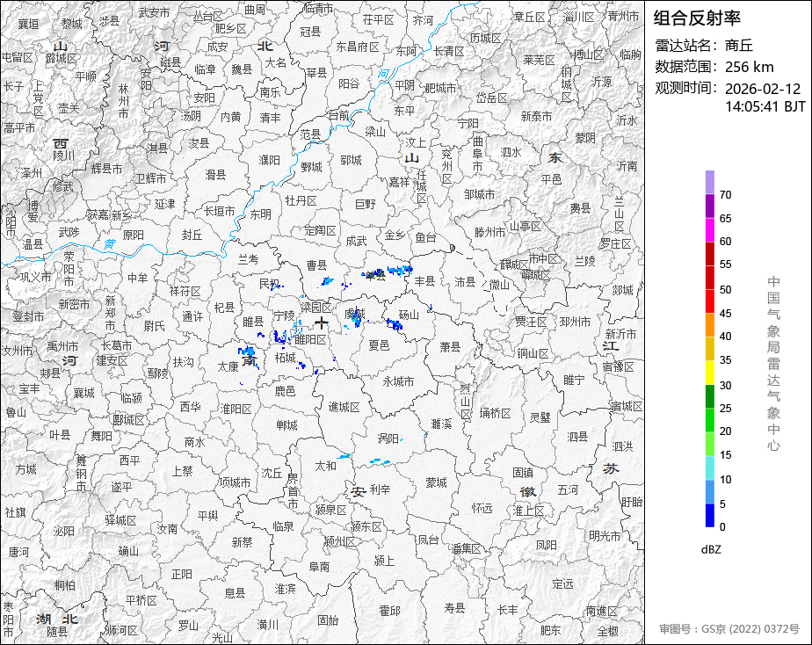812x645 pixels.
Task: Click the 梁园区 map label
Action: tap(316, 307)
